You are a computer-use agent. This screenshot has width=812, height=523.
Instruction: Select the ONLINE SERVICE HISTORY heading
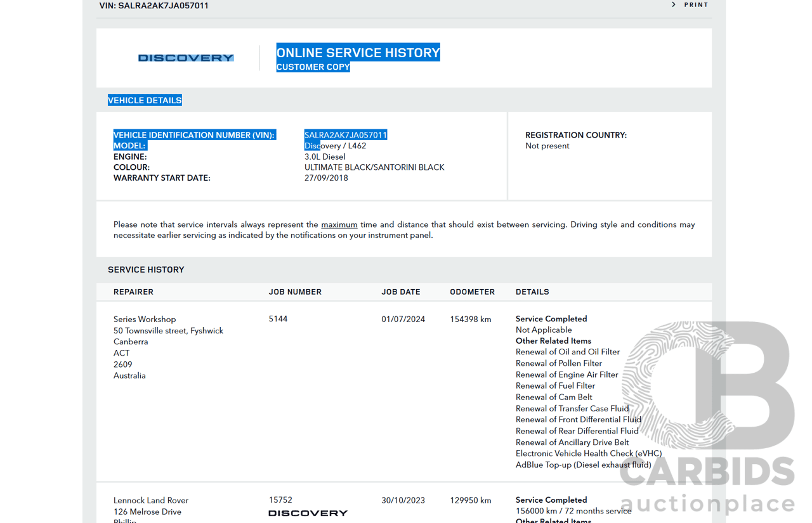[358, 53]
